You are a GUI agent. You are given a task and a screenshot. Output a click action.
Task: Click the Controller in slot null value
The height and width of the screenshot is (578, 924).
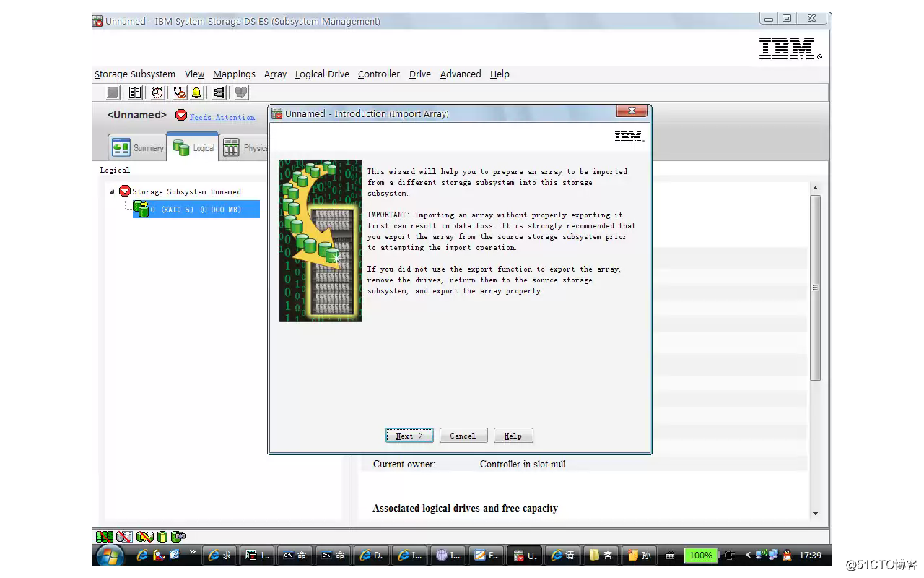523,464
